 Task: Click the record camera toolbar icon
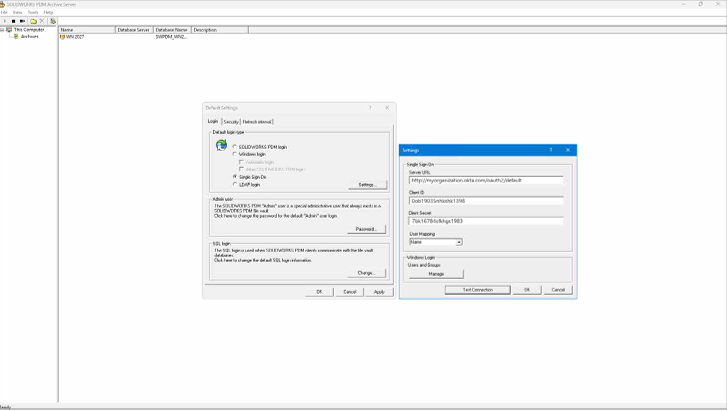point(22,21)
